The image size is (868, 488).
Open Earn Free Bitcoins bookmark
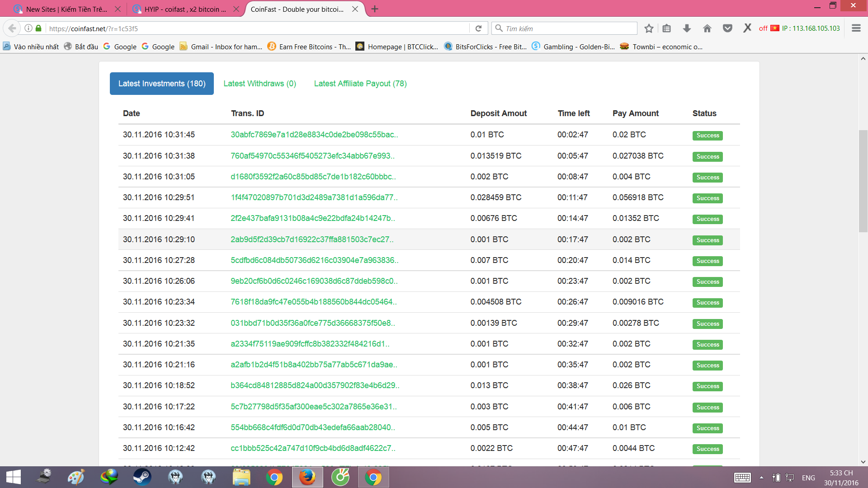click(309, 47)
